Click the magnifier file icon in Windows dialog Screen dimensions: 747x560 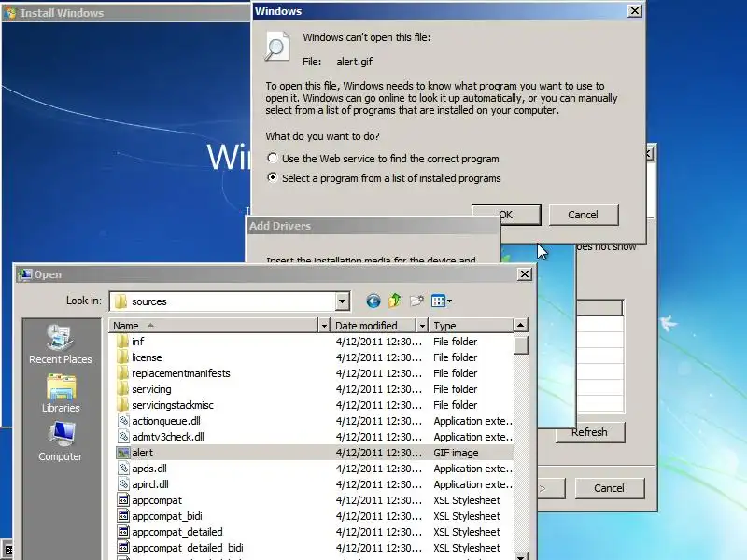click(276, 46)
